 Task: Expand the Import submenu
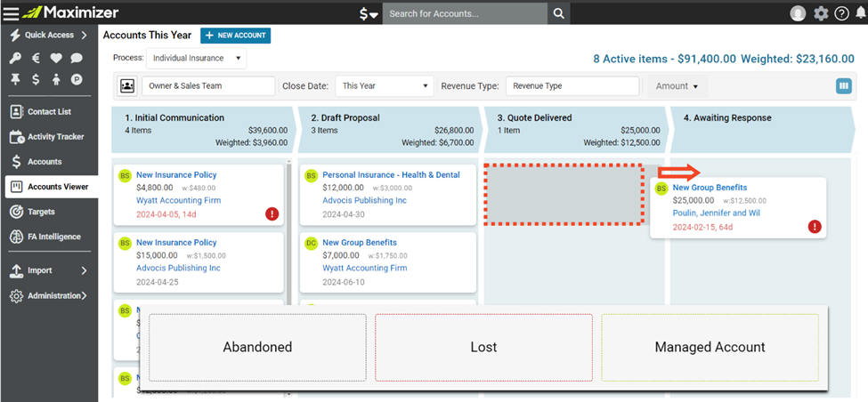click(x=85, y=270)
